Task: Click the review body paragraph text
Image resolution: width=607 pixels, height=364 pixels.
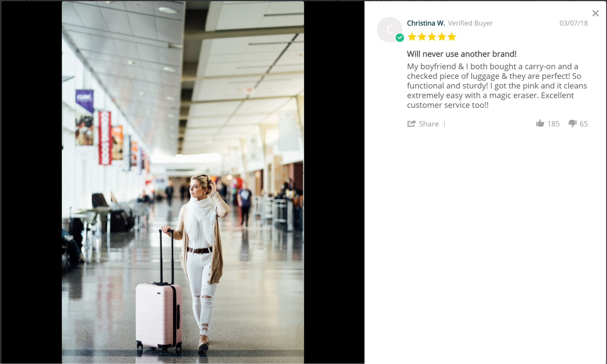Action: pos(497,86)
